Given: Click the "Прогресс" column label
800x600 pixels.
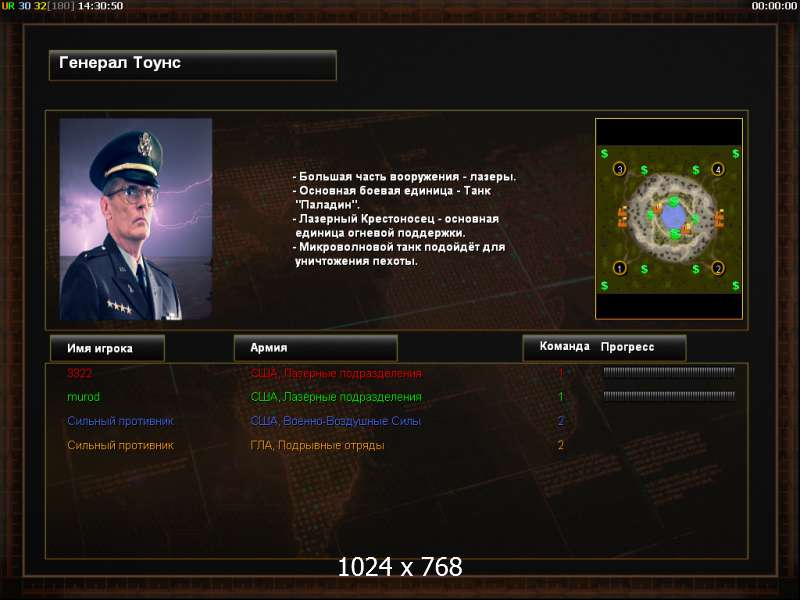Looking at the screenshot, I should coord(627,347).
